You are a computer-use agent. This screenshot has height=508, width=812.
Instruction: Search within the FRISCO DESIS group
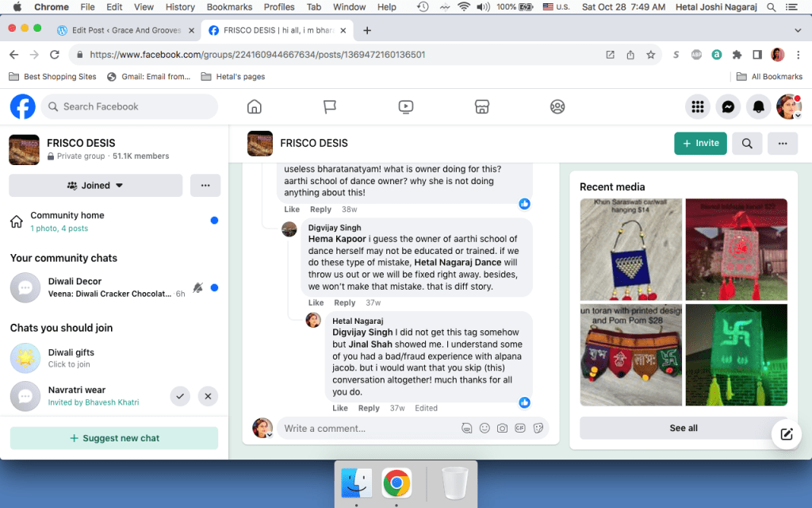point(747,144)
